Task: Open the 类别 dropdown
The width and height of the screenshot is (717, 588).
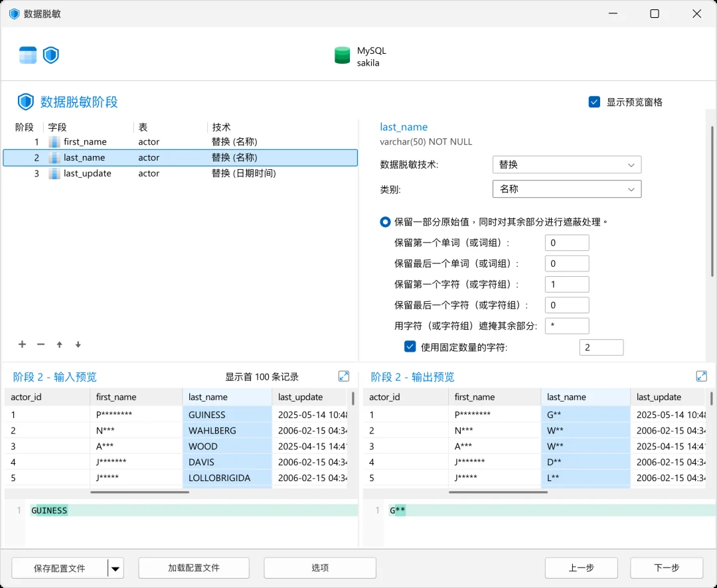Action: point(566,189)
